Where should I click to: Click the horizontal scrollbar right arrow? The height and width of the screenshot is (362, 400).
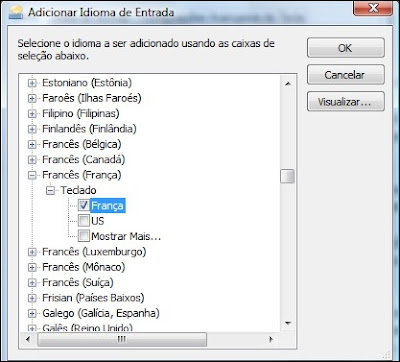coord(271,339)
